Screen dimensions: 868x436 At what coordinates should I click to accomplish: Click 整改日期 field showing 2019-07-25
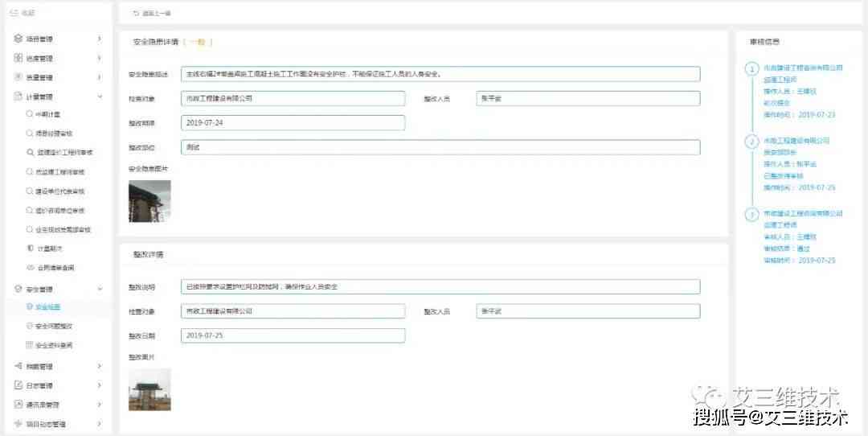(x=293, y=335)
